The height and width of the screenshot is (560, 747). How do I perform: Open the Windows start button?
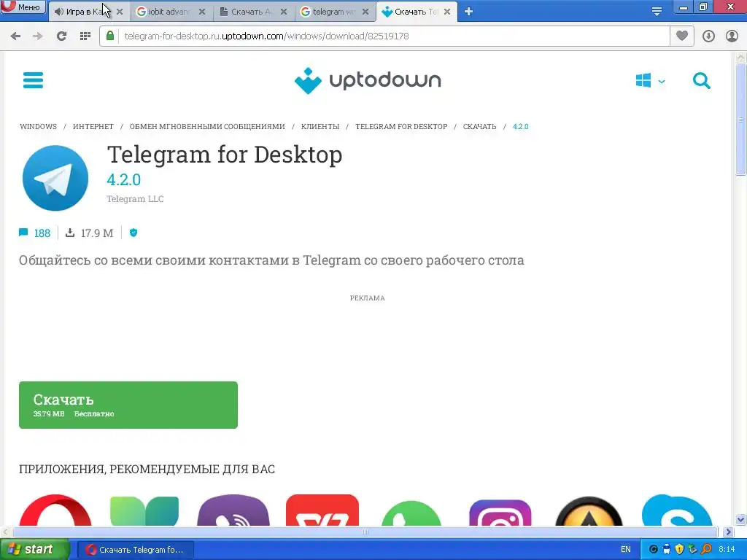tap(35, 550)
